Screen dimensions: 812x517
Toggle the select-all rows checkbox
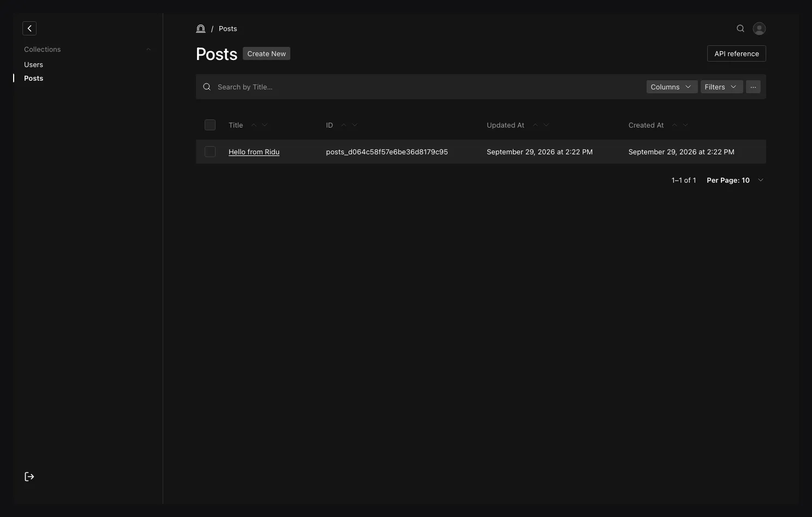(210, 125)
